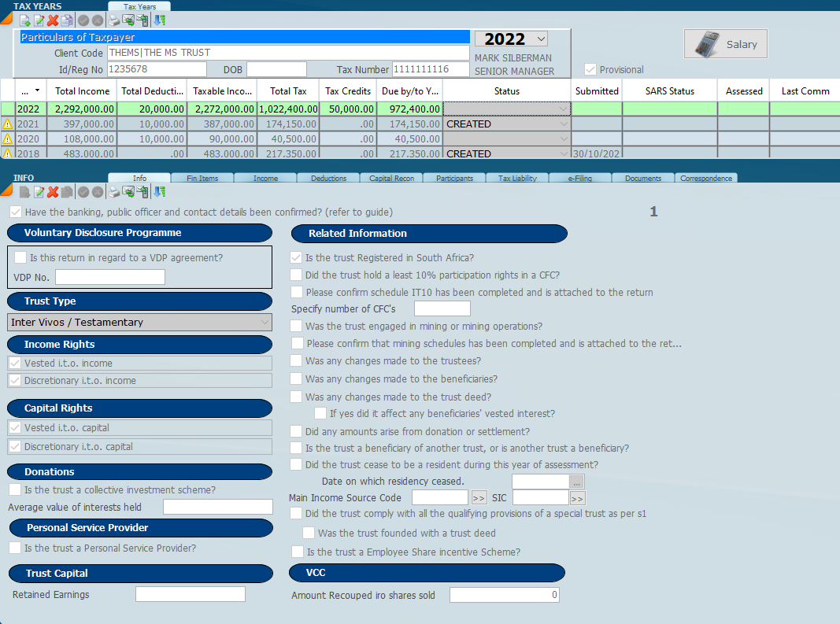The width and height of the screenshot is (840, 624).
Task: Enable 'Is the trust a Personal Service Provider?'
Action: [x=15, y=548]
